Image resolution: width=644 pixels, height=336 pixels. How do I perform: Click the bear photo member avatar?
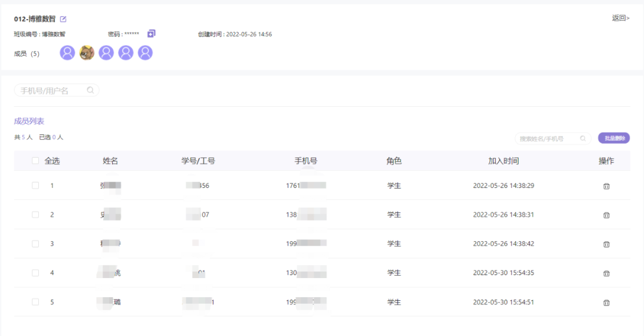pos(86,53)
